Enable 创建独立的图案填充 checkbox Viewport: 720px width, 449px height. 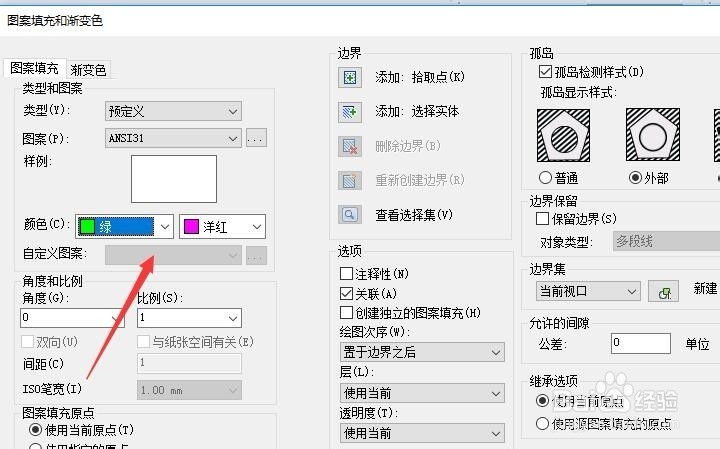pos(346,313)
